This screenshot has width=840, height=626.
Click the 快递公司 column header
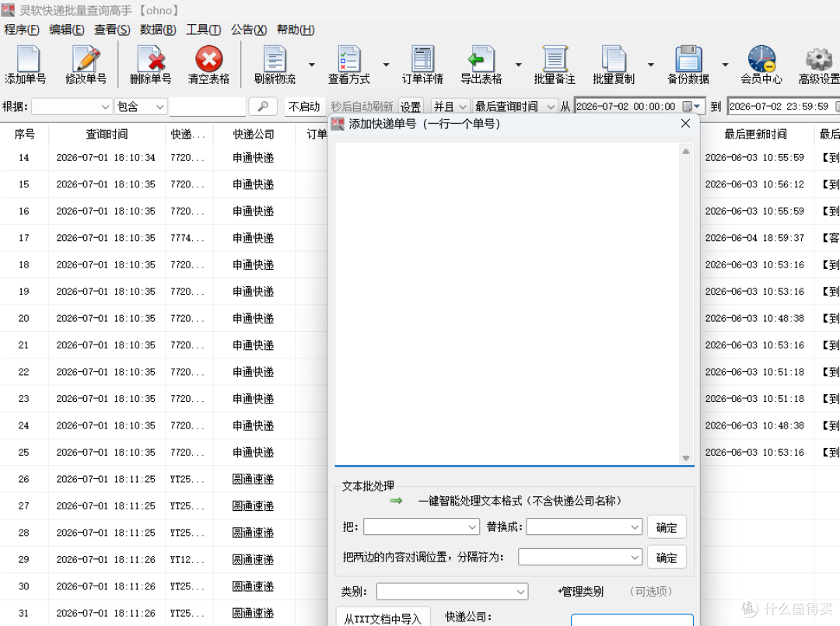(254, 134)
